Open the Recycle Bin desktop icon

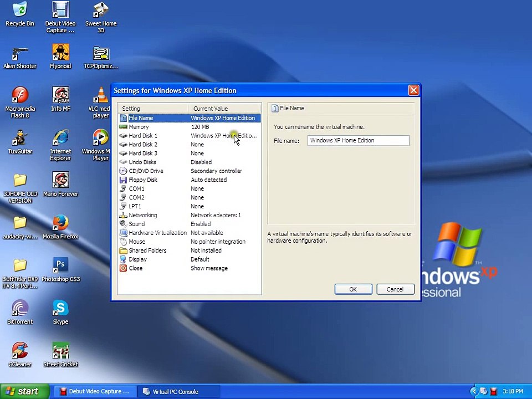(20, 14)
